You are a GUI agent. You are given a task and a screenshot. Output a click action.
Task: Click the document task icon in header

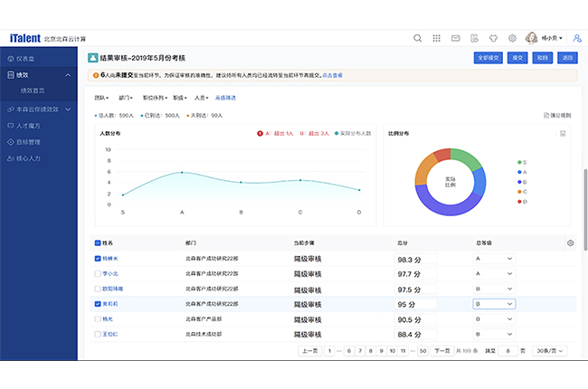[474, 38]
